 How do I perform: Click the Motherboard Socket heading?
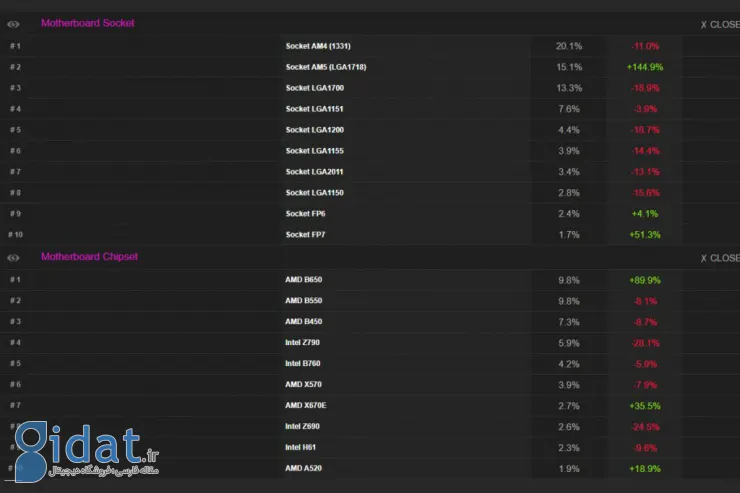87,23
